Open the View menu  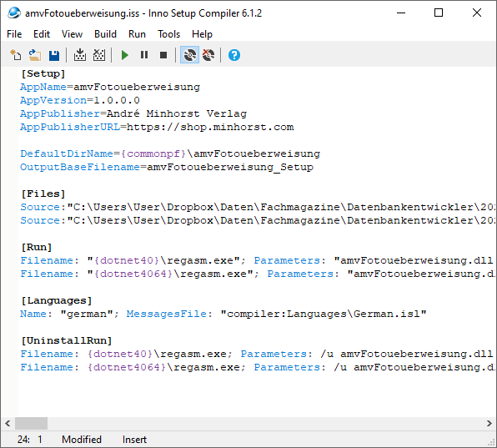[72, 34]
